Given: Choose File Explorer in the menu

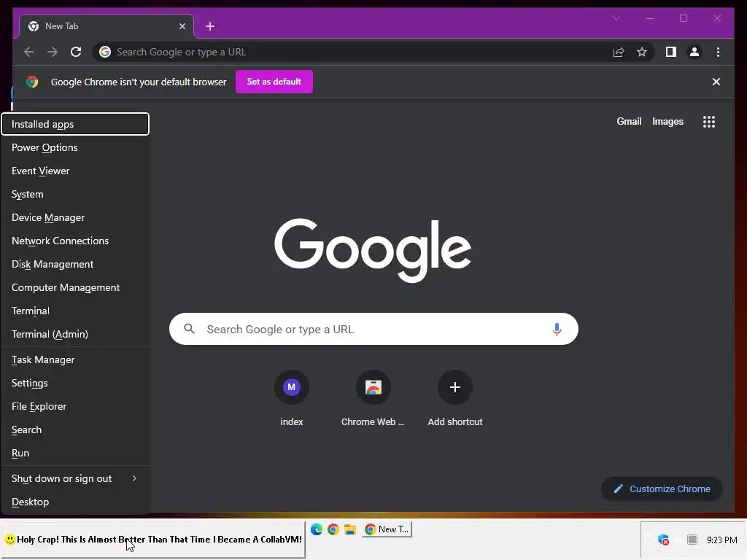Looking at the screenshot, I should click(x=75, y=407).
